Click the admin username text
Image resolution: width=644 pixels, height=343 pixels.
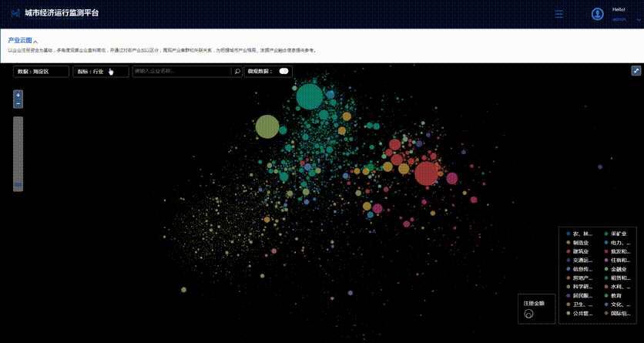click(619, 19)
